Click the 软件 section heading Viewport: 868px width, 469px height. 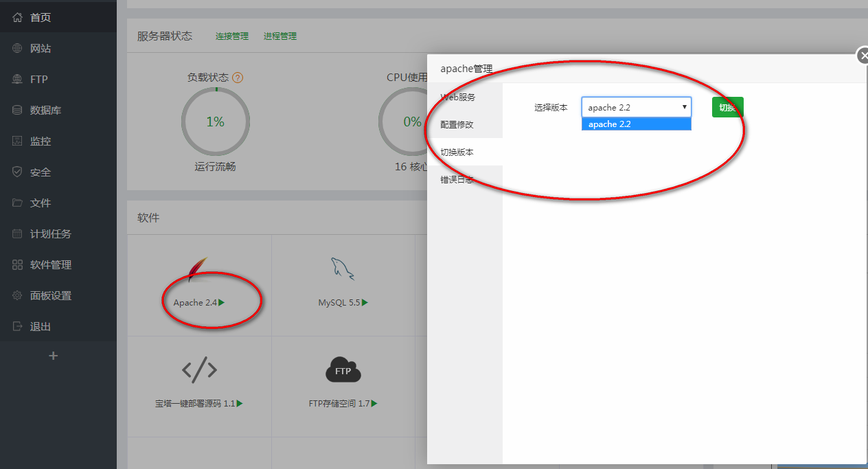[148, 218]
